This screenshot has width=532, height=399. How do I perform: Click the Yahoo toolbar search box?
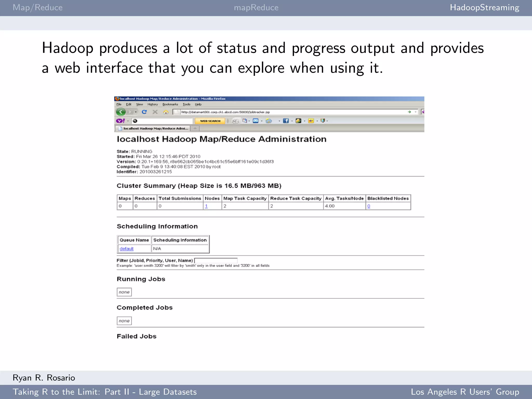[x=162, y=121]
